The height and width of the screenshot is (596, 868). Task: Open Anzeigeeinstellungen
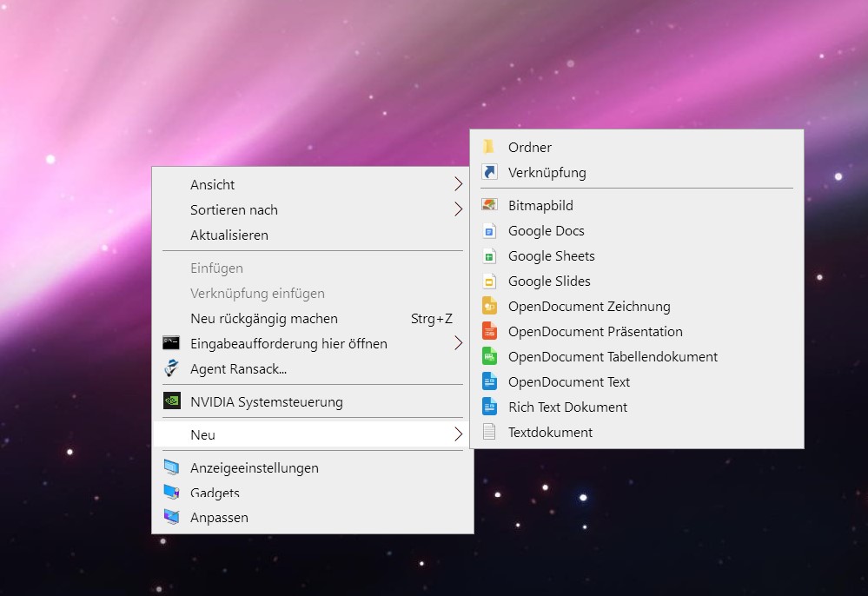pos(313,467)
